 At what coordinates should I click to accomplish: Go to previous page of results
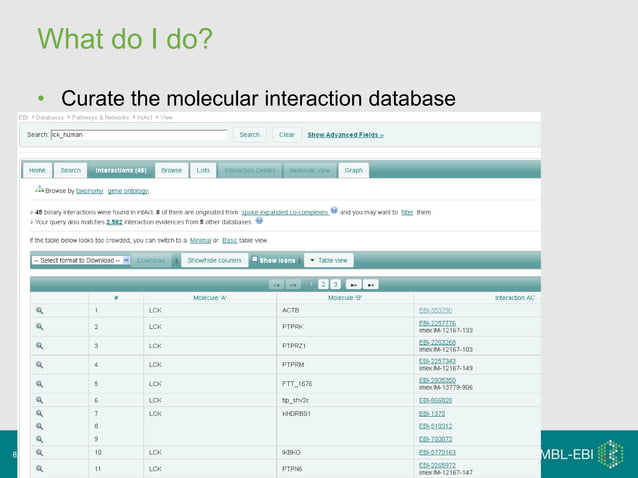pos(293,284)
